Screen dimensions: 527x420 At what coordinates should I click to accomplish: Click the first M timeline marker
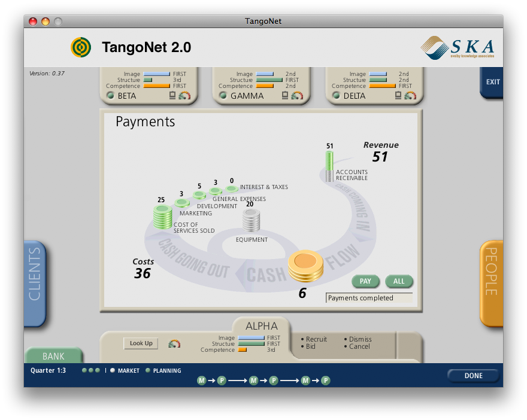point(202,381)
